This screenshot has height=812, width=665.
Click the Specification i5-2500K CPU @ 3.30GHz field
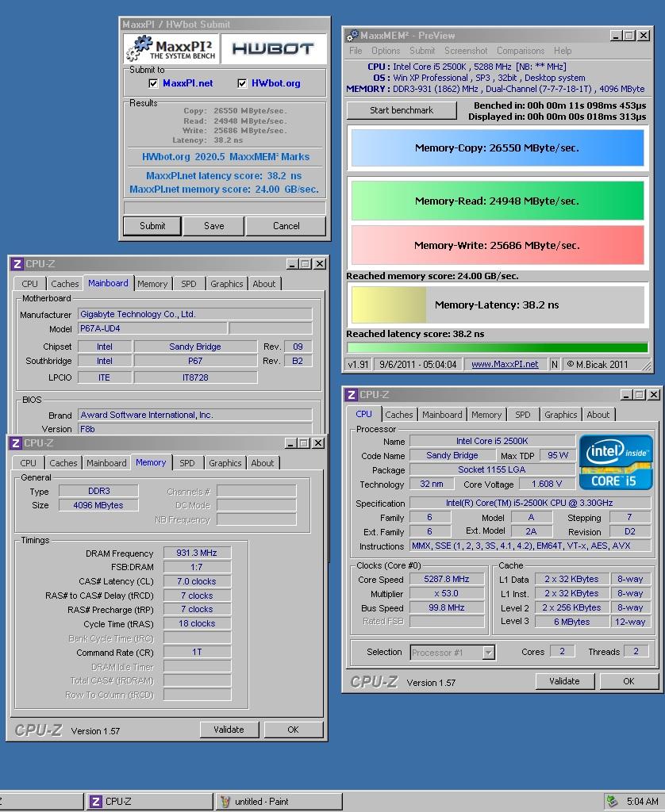(530, 504)
